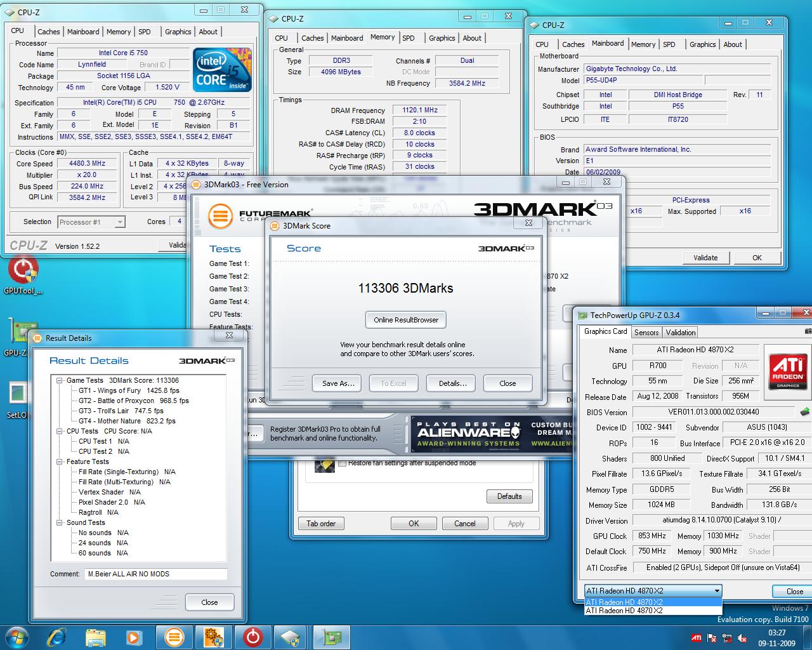
Task: Click the GPU-Z BIOS save chip icon
Action: click(x=804, y=411)
